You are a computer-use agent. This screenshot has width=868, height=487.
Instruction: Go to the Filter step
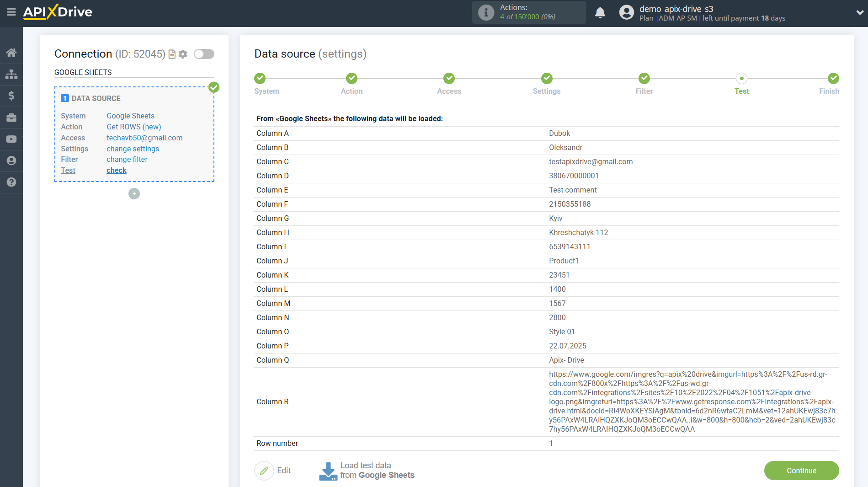pos(644,78)
